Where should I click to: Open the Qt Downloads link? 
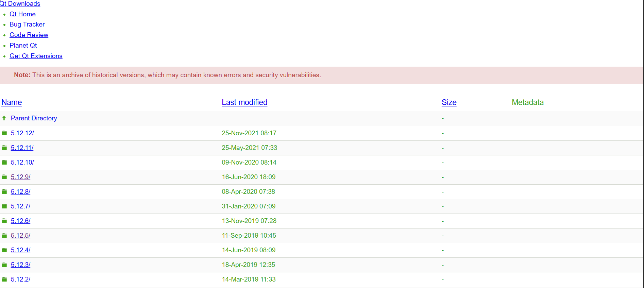pos(20,3)
